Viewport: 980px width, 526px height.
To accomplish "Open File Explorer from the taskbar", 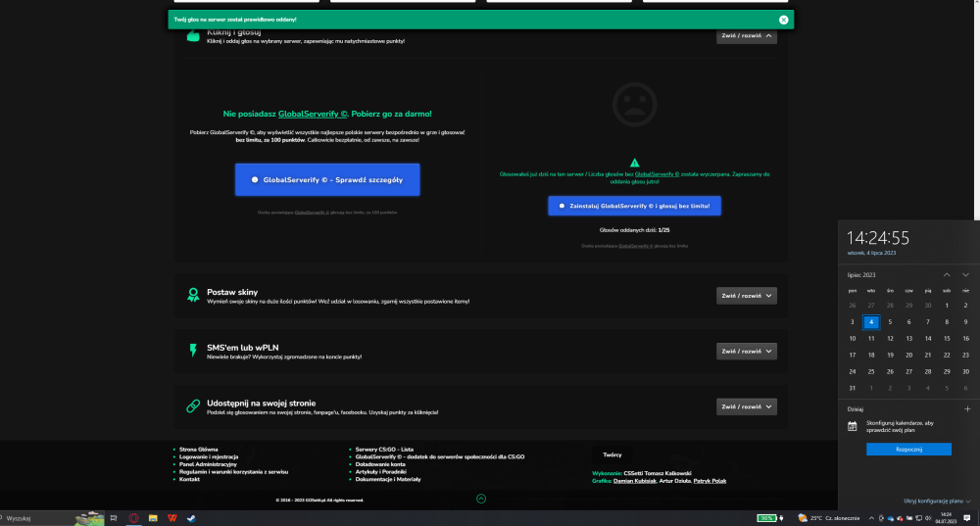I will [153, 518].
